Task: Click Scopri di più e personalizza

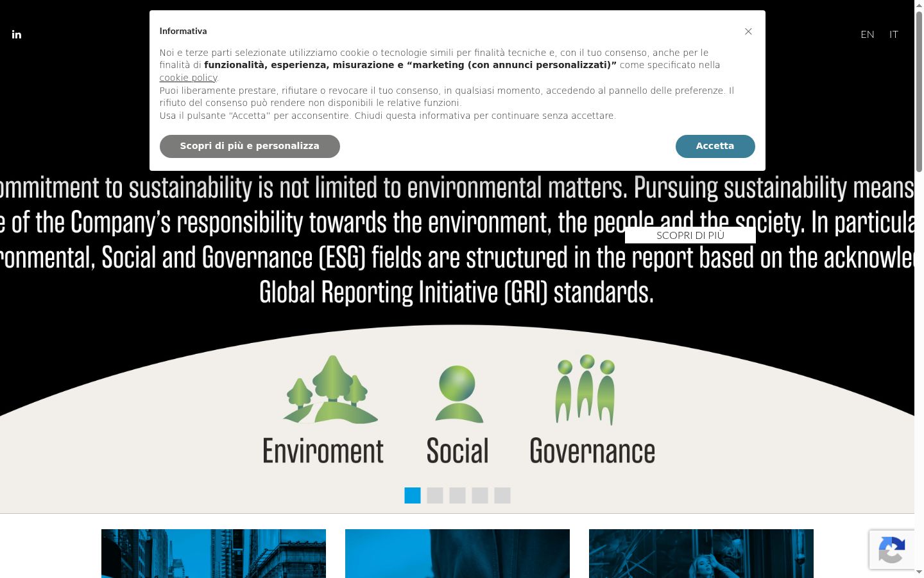Action: tap(250, 146)
